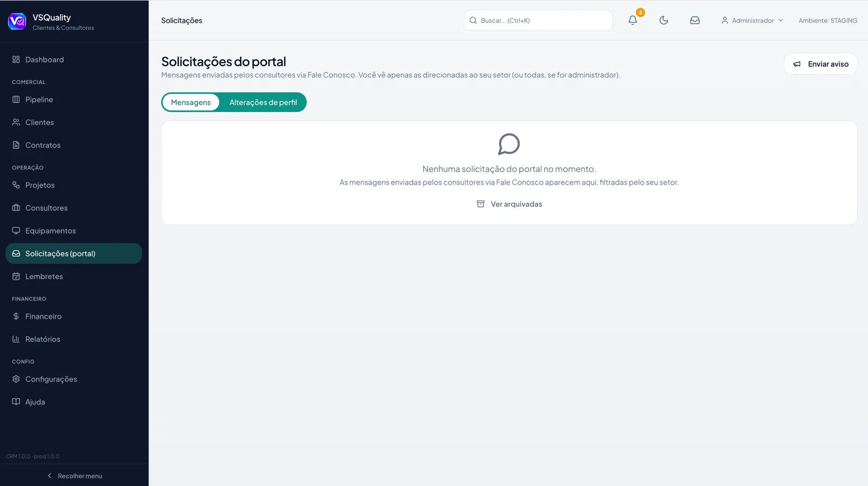Click the Solicitações breadcrumb title

(x=182, y=21)
